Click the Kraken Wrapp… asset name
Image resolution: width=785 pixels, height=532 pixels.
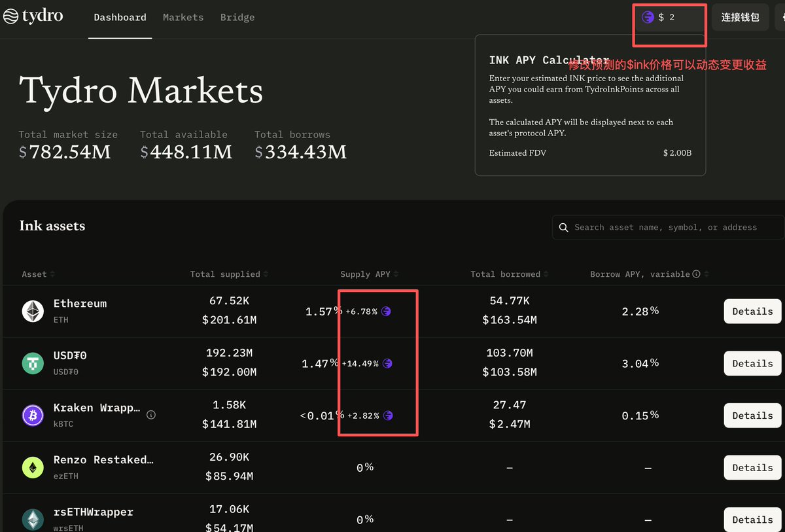97,408
